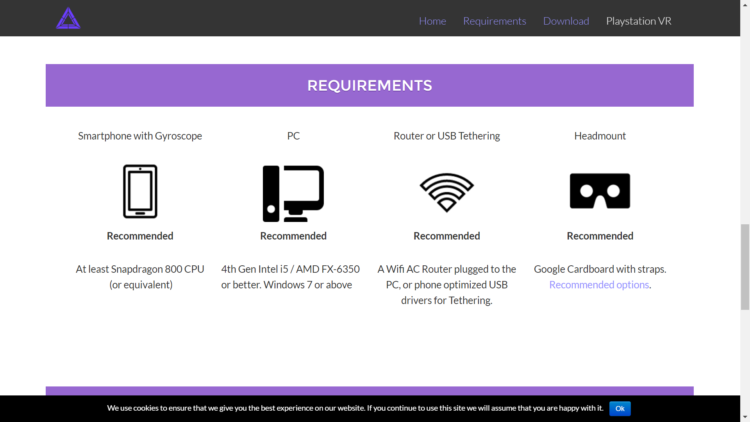Click the scrollbar up arrow
Screen dimensions: 750x422
(x=745, y=4)
